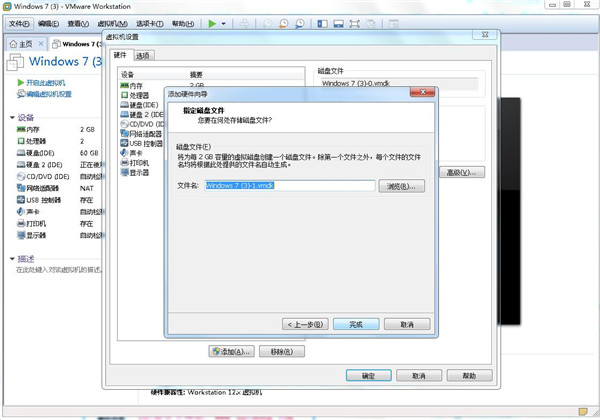Switch to 选项 tab in settings dialog
600x420 pixels.
point(143,56)
